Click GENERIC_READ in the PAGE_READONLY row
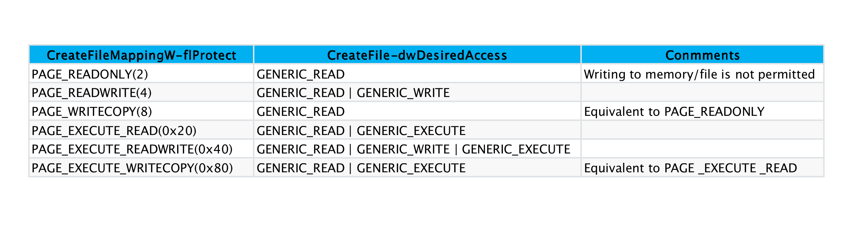 tap(301, 74)
